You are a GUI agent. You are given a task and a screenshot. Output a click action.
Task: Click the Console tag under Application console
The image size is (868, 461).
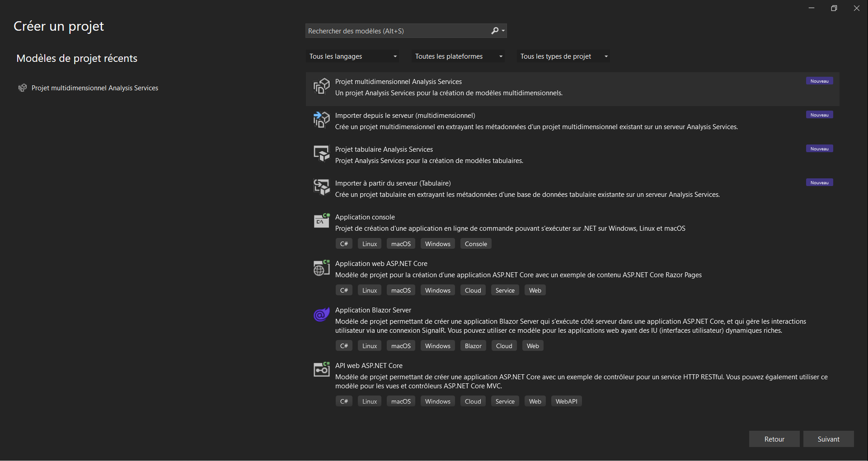click(x=476, y=244)
